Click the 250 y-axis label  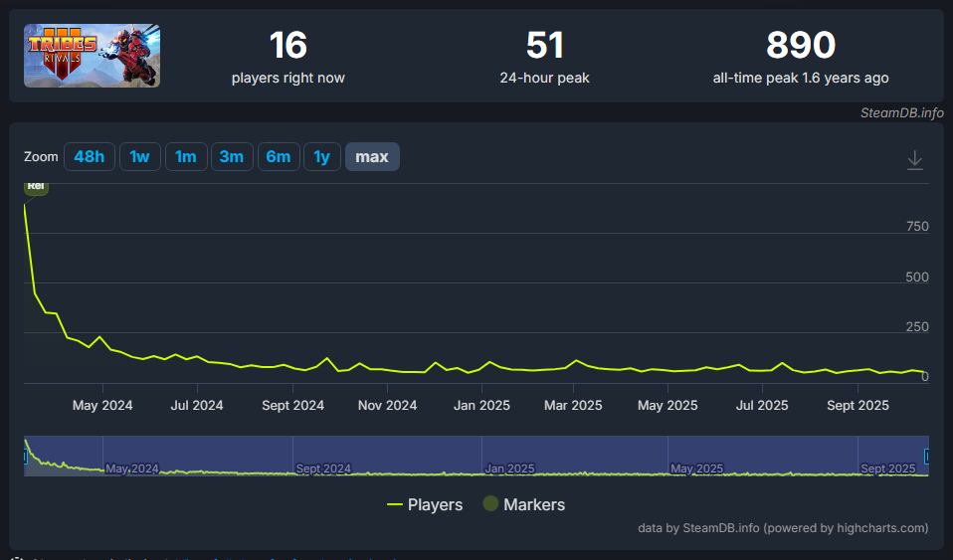coord(917,327)
